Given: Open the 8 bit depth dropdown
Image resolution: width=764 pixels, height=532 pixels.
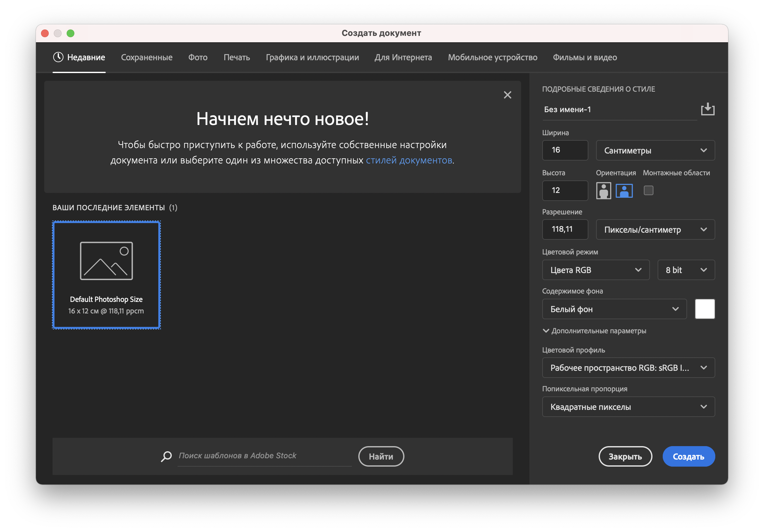Looking at the screenshot, I should click(x=686, y=270).
